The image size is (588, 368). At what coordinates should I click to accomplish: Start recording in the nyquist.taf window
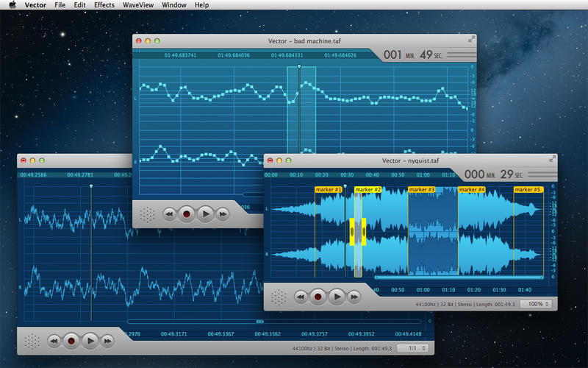tap(318, 297)
